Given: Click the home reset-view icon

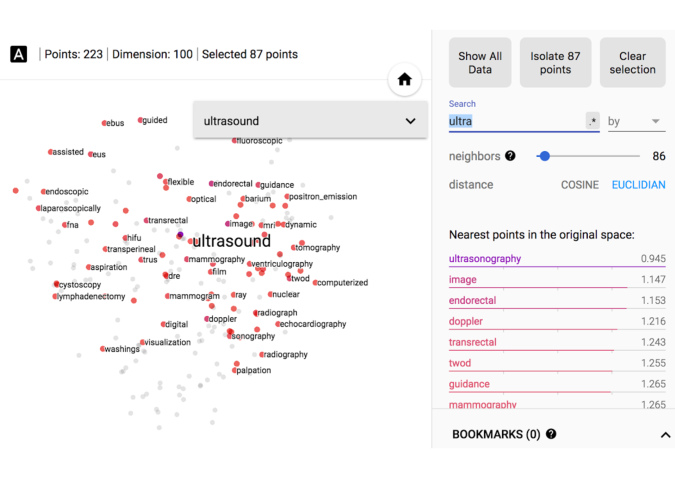Looking at the screenshot, I should pyautogui.click(x=404, y=79).
